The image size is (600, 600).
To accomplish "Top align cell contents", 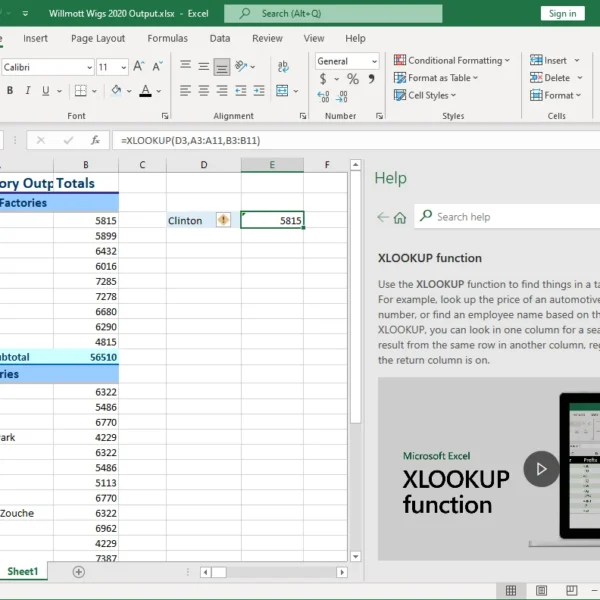I will [x=186, y=66].
